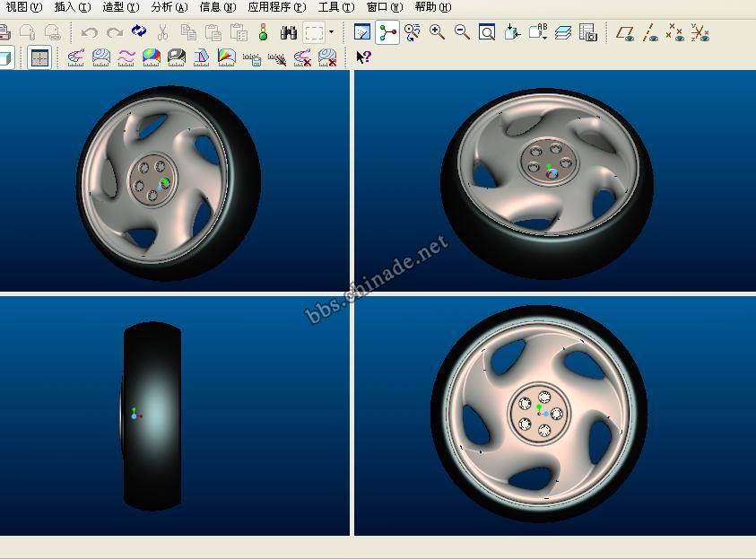This screenshot has height=560, width=756.
Task: Expand the selection box dropdown arrow
Action: click(332, 32)
